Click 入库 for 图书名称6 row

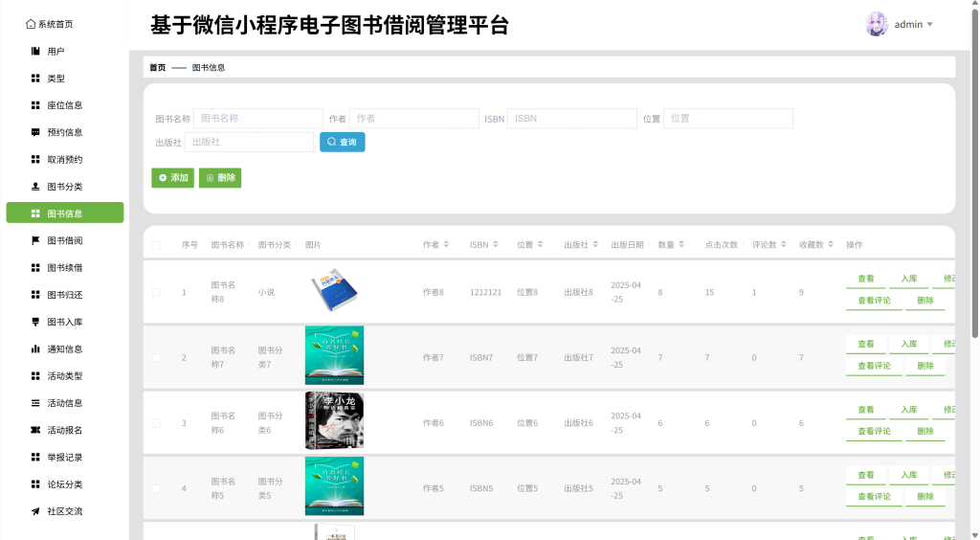pos(909,410)
